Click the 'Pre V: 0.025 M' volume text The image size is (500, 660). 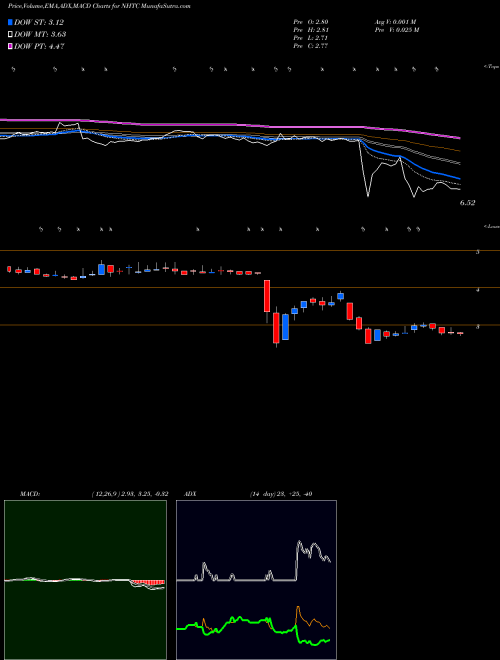point(396,30)
